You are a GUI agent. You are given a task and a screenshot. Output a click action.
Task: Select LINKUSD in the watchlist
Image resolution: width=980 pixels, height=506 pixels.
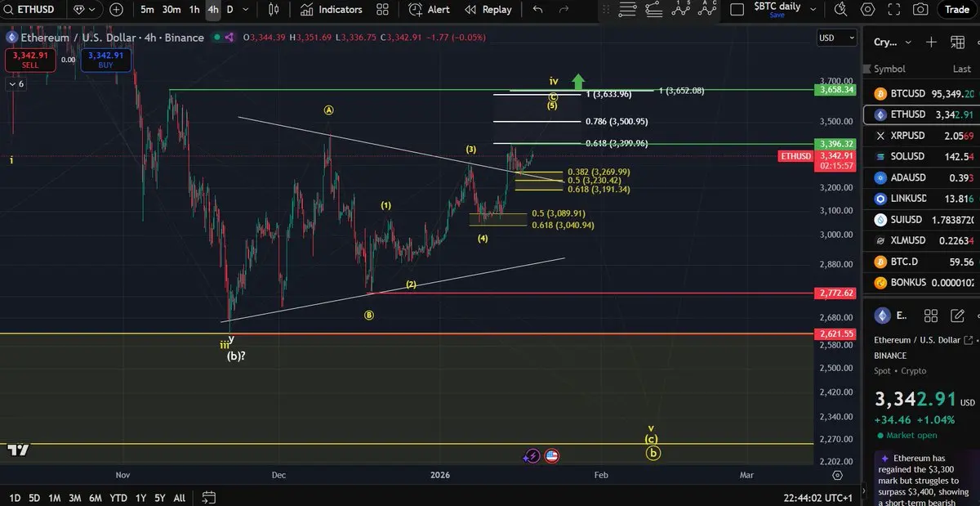922,199
